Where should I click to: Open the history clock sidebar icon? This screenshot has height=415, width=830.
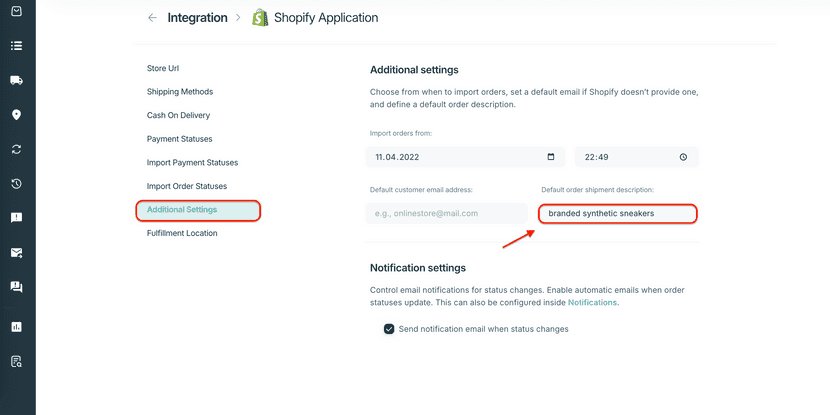(17, 184)
